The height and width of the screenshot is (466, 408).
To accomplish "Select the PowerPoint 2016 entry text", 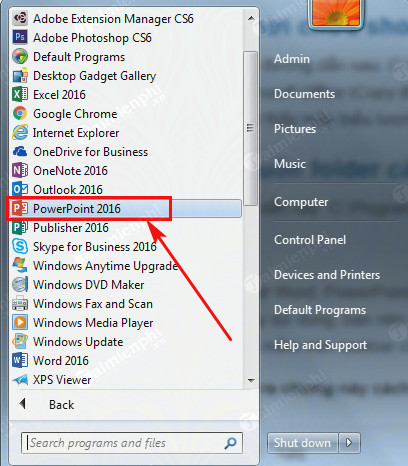I will (77, 209).
